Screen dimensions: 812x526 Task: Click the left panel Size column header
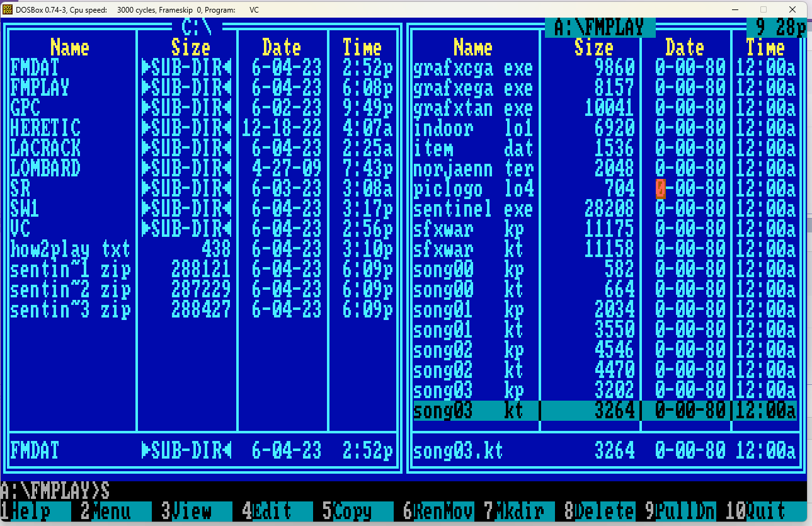click(191, 47)
